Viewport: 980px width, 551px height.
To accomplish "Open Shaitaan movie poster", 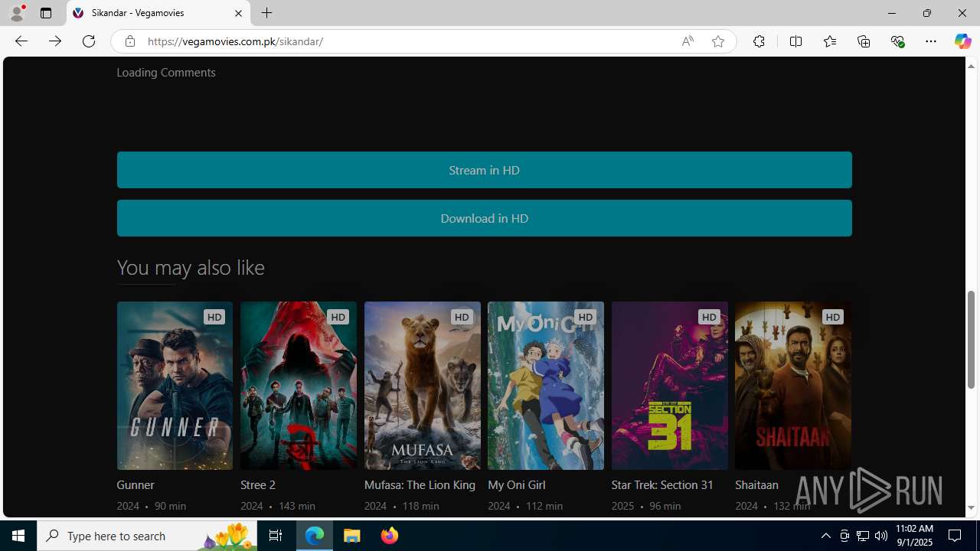I will click(793, 386).
